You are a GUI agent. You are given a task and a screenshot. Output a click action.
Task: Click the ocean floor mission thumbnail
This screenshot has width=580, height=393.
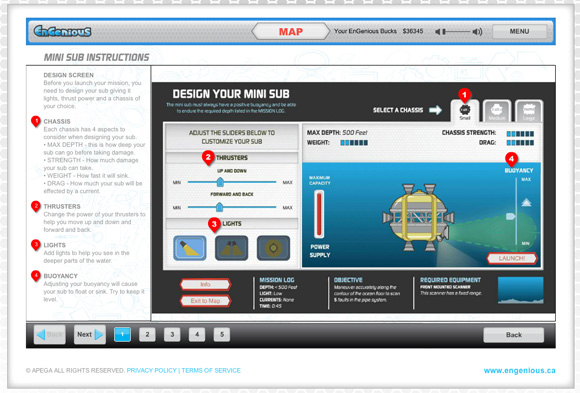click(x=520, y=290)
